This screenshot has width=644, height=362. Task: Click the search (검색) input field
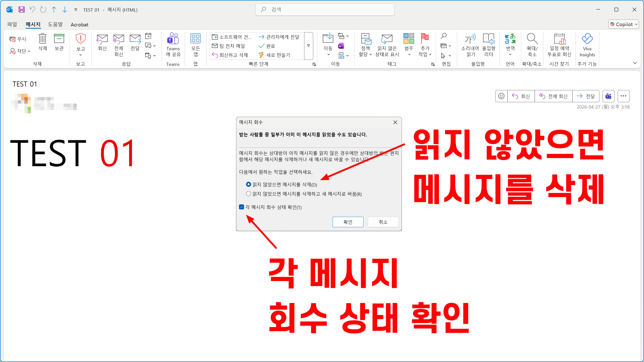[325, 10]
